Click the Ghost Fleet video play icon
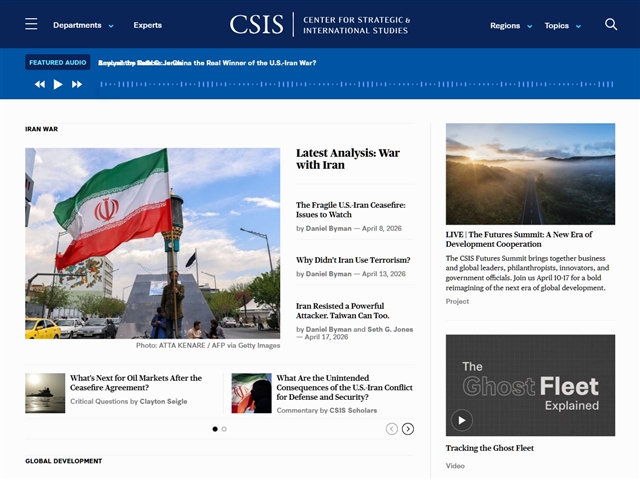This screenshot has width=640, height=480. click(462, 420)
